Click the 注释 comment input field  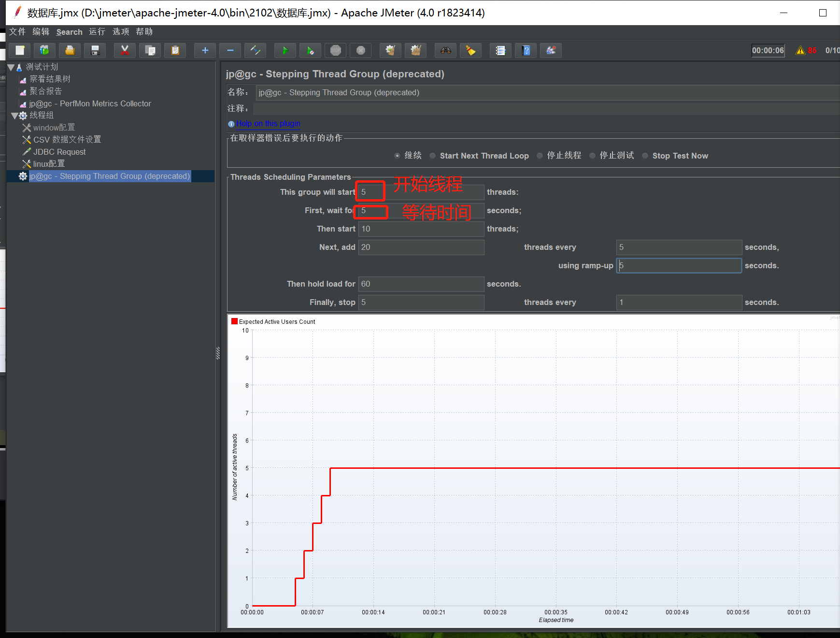546,109
